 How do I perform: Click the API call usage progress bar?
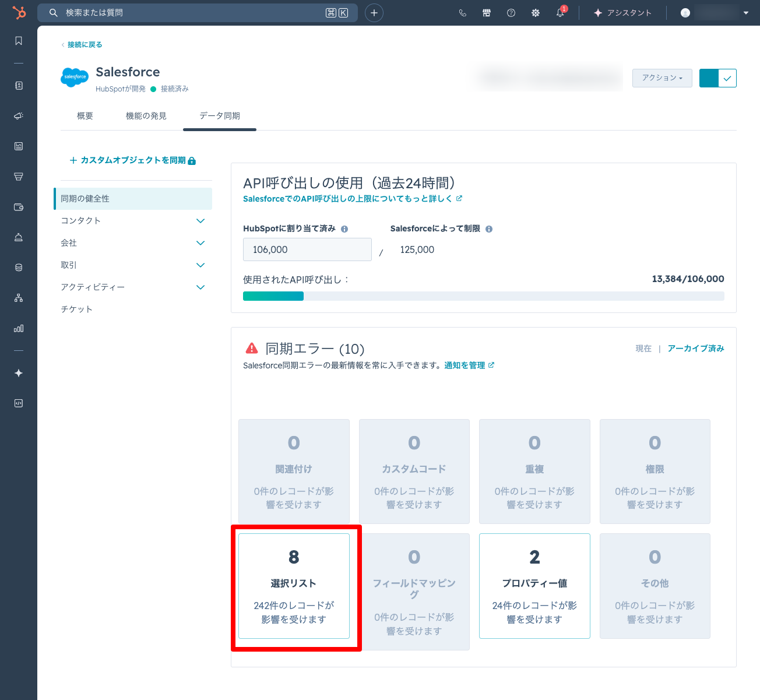pyautogui.click(x=484, y=296)
